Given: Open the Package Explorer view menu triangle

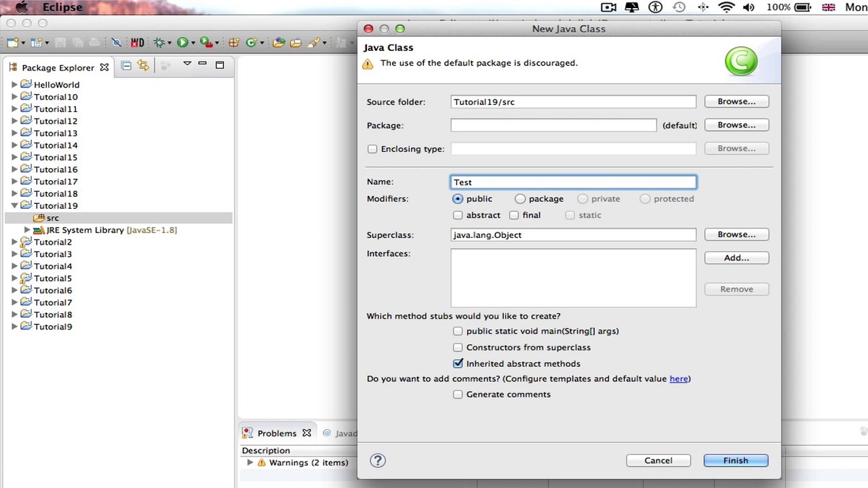Looking at the screenshot, I should coord(186,64).
